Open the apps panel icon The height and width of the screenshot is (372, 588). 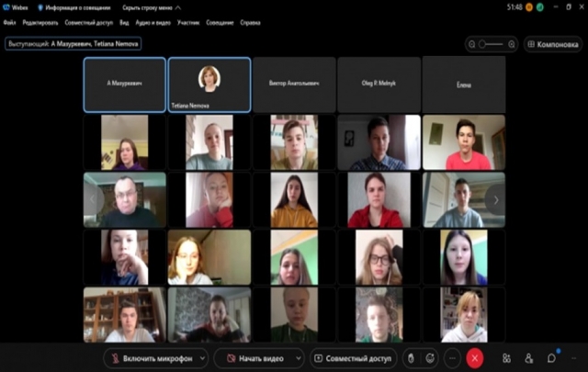pyautogui.click(x=506, y=358)
